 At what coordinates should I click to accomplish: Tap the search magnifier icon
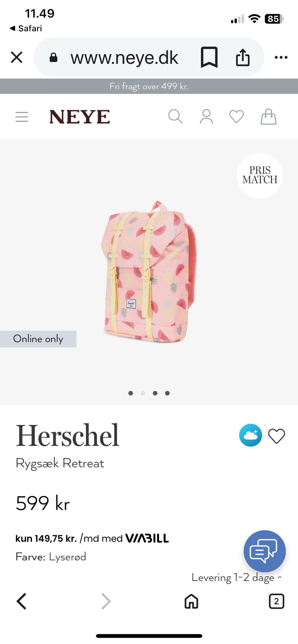pos(175,117)
